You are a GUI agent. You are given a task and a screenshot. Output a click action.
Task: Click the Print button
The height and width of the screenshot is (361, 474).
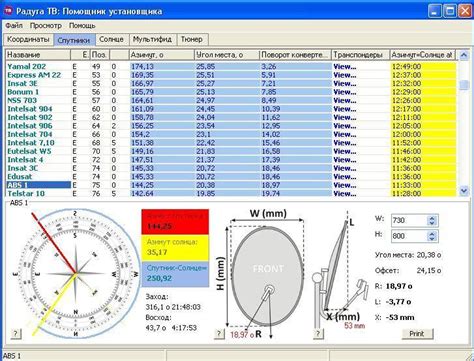pos(417,333)
